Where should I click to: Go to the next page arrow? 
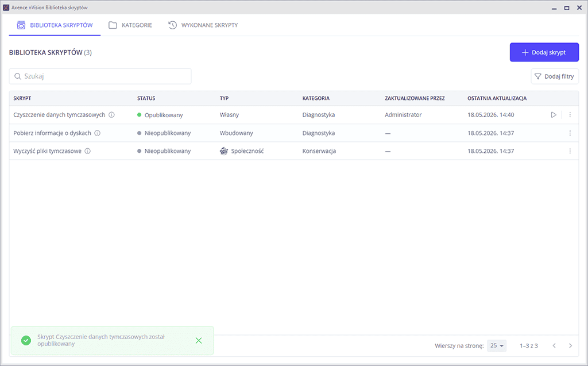[570, 346]
